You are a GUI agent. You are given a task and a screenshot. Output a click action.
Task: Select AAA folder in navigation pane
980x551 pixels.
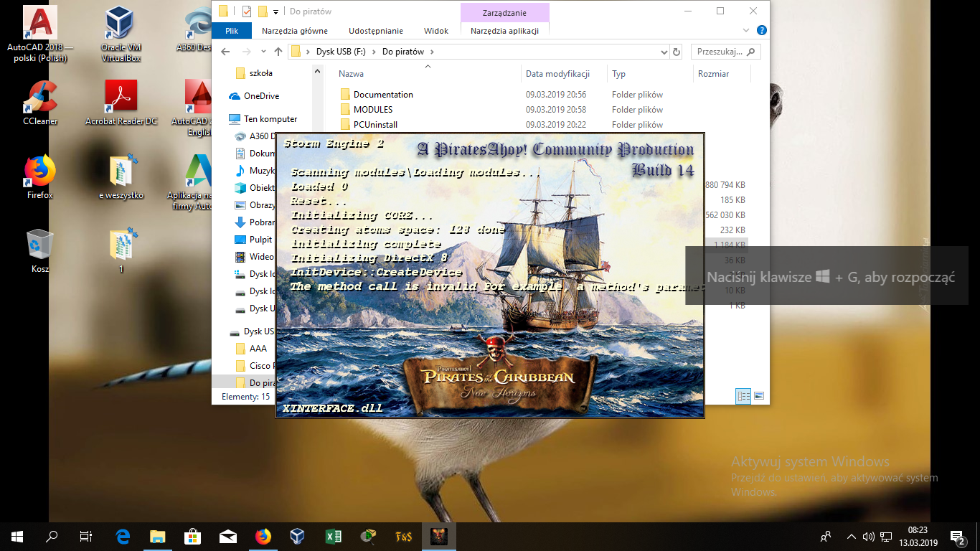click(258, 349)
